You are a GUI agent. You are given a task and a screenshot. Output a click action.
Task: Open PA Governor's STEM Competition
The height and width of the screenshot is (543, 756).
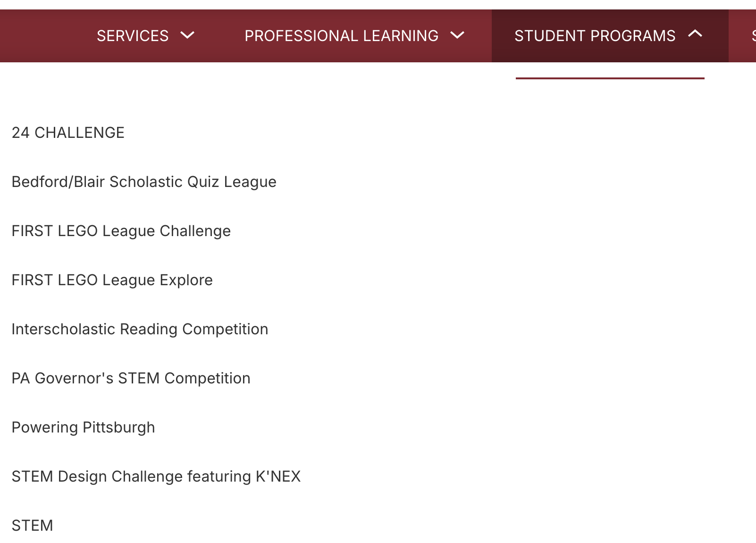click(x=131, y=378)
